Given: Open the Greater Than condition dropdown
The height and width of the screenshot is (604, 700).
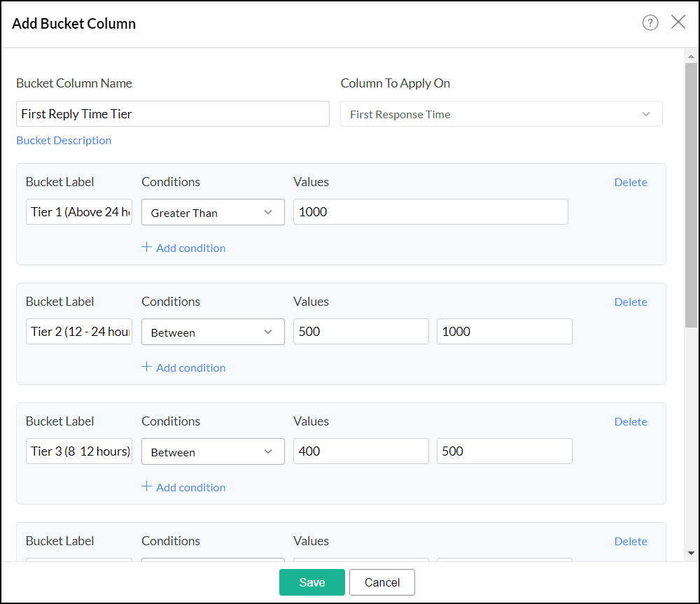Looking at the screenshot, I should (213, 213).
